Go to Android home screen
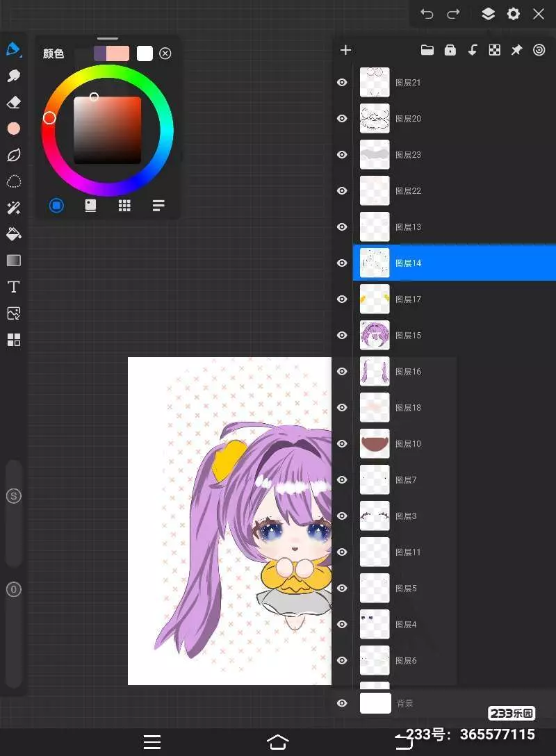The height and width of the screenshot is (756, 556). 278,742
